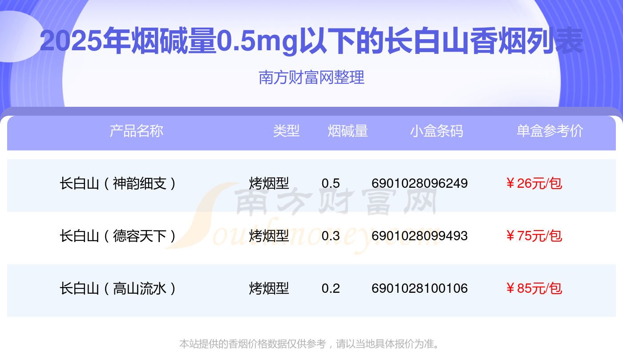This screenshot has width=623, height=364.
Task: Select the 单盒参考价 column header
Action: 550,131
